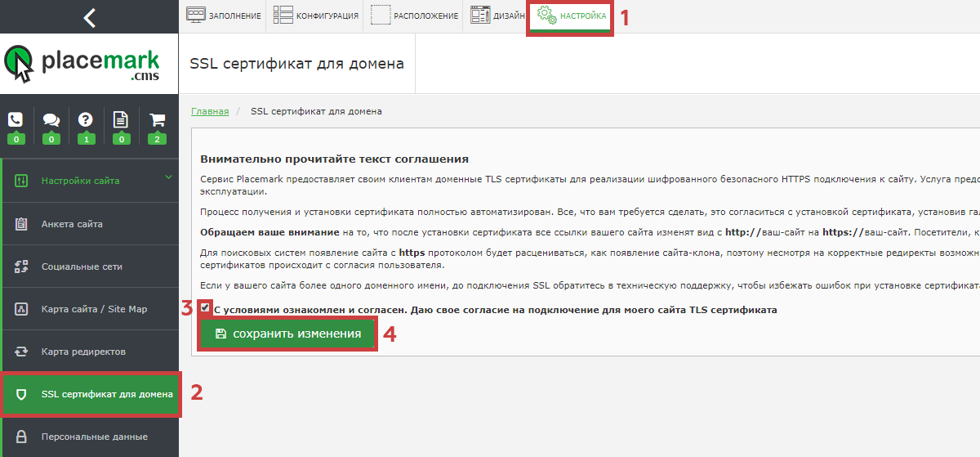The height and width of the screenshot is (457, 980).
Task: Open the Конфигурация tab
Action: pyautogui.click(x=315, y=16)
